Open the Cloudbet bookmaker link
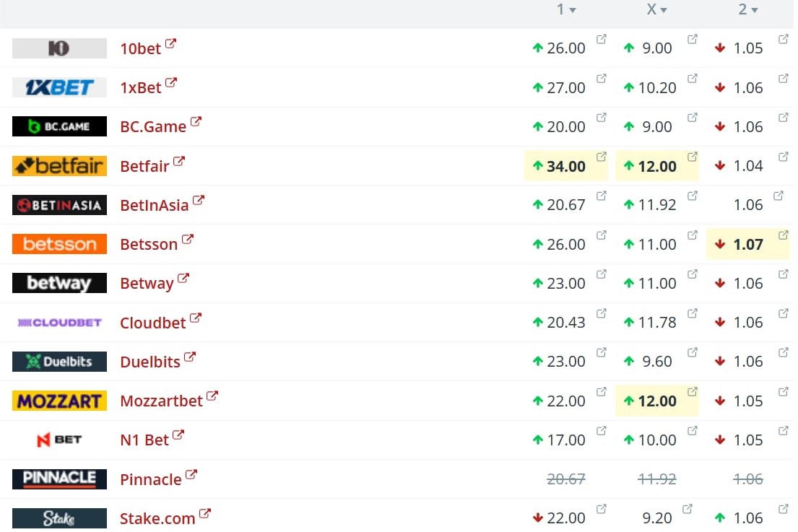The image size is (798, 532). [153, 323]
